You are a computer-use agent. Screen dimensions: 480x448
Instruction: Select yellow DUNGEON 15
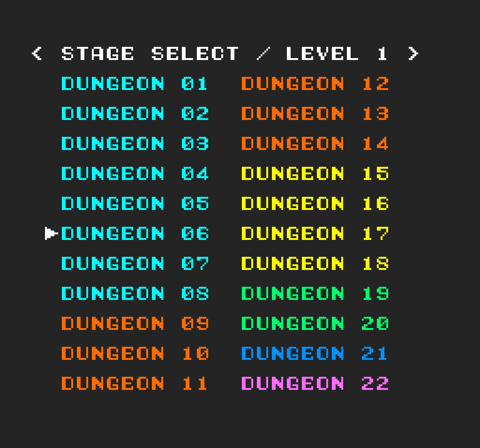tap(315, 173)
